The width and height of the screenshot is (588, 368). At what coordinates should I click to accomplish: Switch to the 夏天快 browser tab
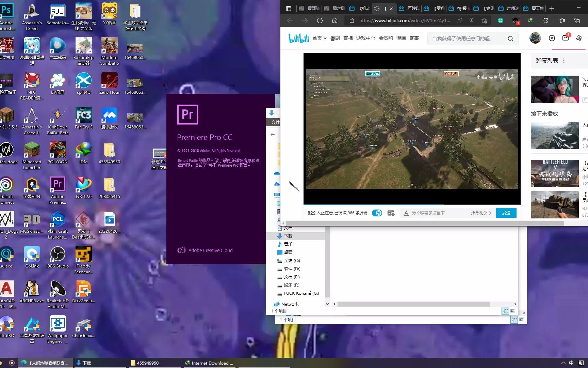click(x=534, y=9)
